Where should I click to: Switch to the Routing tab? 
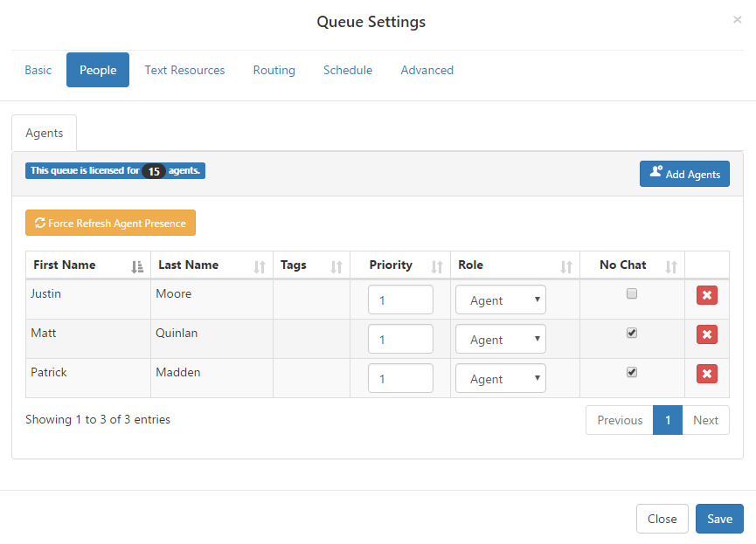point(274,70)
